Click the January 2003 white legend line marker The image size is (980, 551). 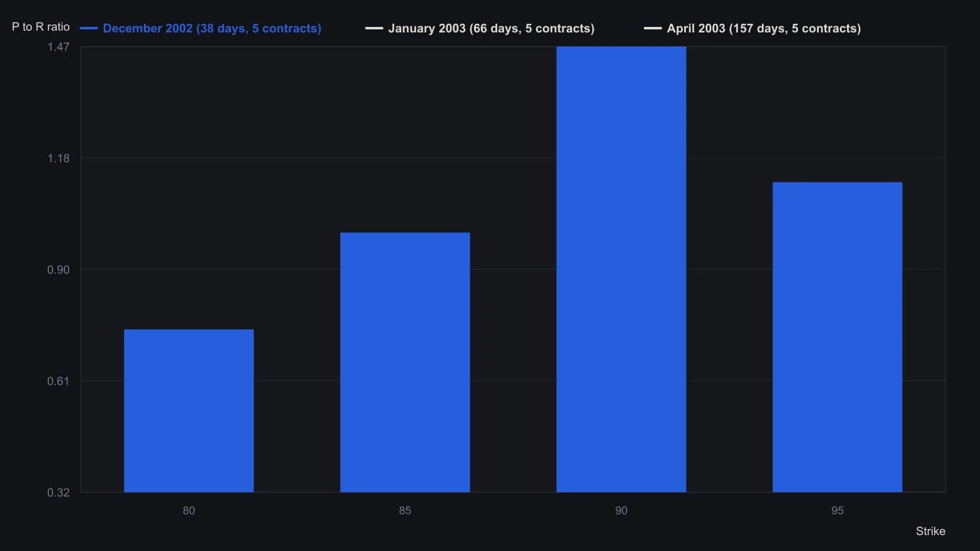tap(374, 28)
